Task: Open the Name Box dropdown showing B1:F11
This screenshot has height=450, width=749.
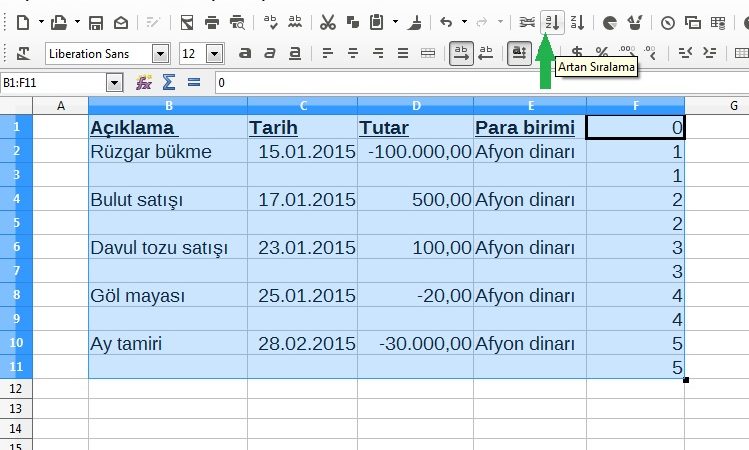Action: coord(114,83)
